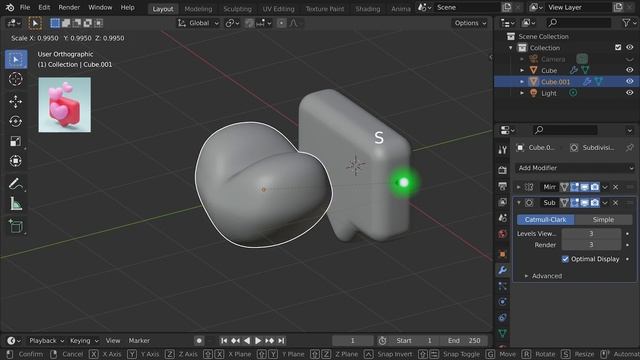Open the Output properties tab
This screenshot has height=360, width=640.
click(x=502, y=186)
